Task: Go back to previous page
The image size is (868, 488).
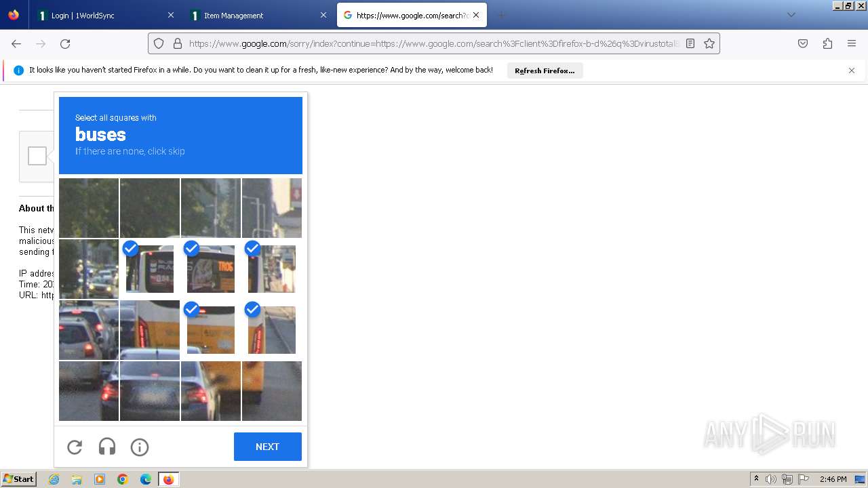Action: tap(16, 43)
